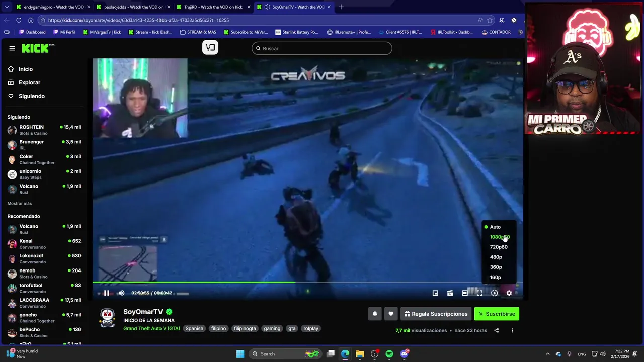Open Discord from the taskbar
This screenshot has width=644, height=362.
point(404,354)
